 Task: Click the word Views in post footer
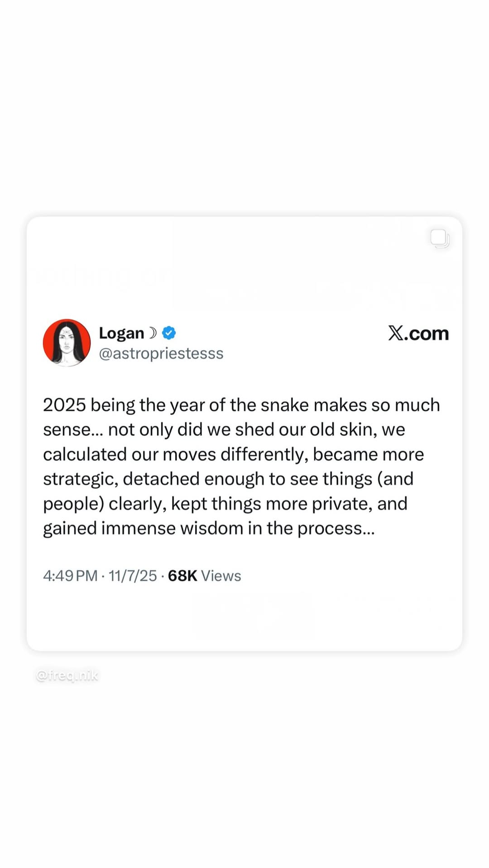pos(221,576)
